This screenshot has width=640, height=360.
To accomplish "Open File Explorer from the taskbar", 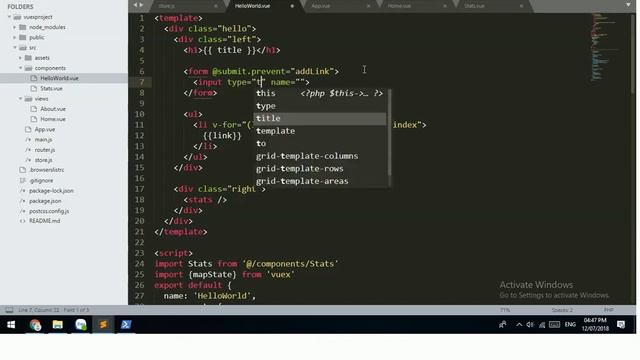I will tap(58, 325).
